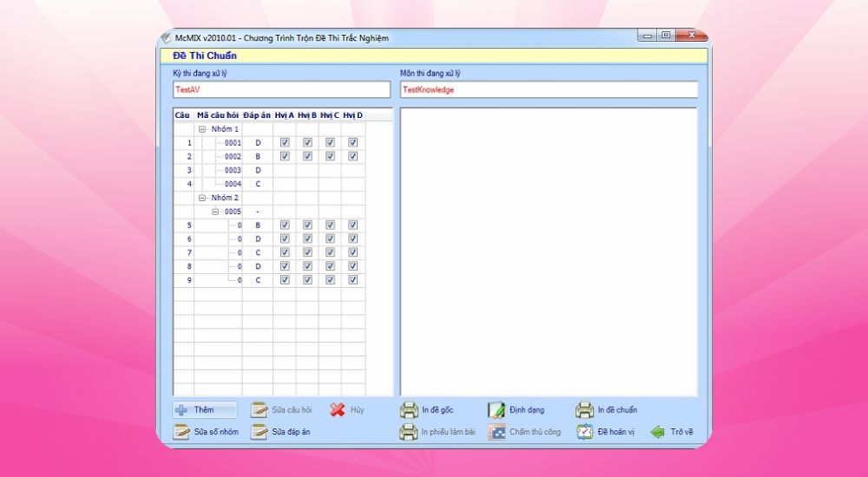
Task: Toggle Hvị C checkbox in row 9
Action: pyautogui.click(x=330, y=281)
